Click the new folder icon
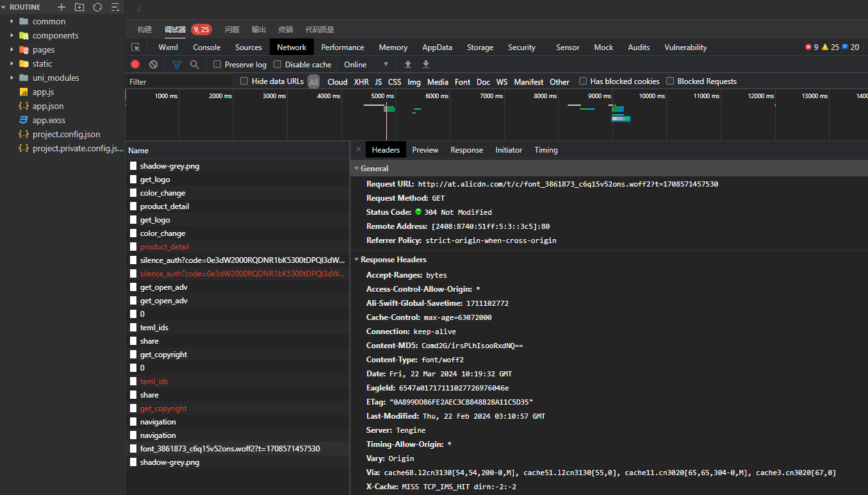 coord(79,7)
